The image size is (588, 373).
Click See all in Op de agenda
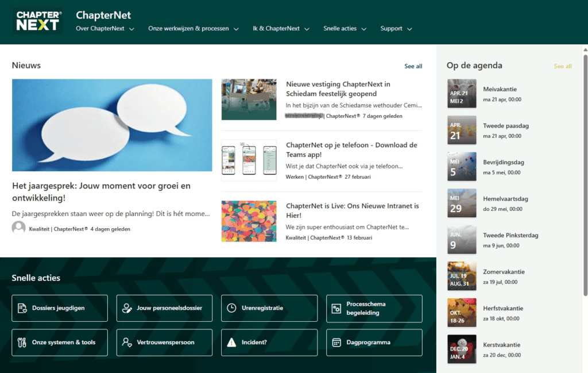pyautogui.click(x=563, y=66)
